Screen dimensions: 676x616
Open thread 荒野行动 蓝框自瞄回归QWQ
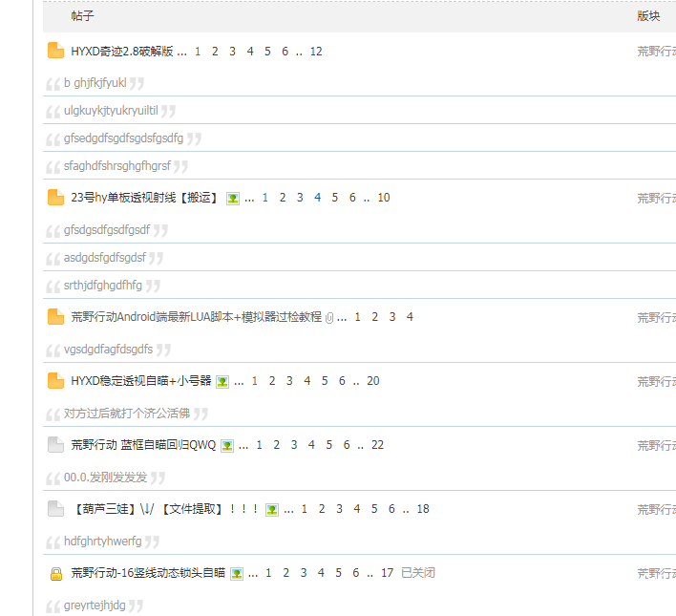(143, 445)
